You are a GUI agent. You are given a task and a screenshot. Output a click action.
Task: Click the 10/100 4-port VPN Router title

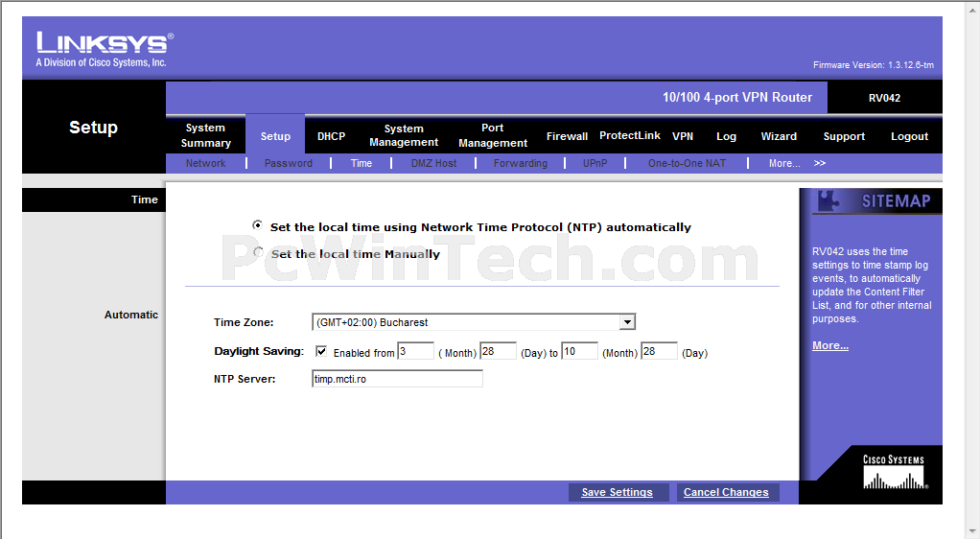click(737, 98)
